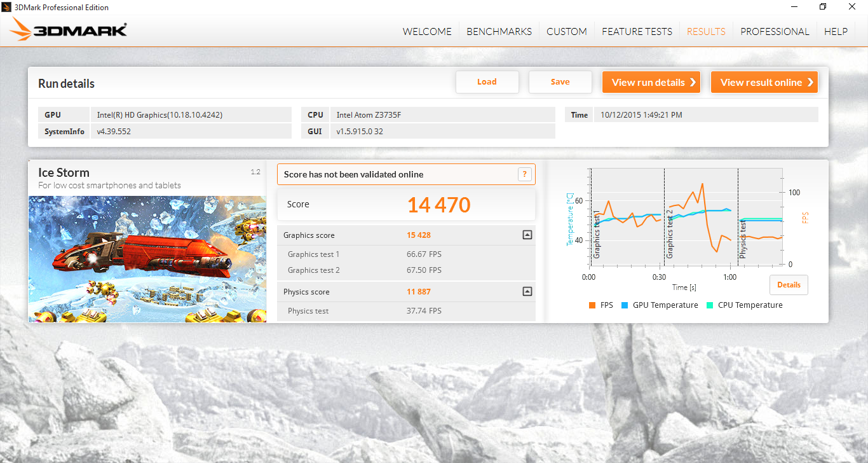Click the question mark validation help icon
This screenshot has width=868, height=463.
pyautogui.click(x=524, y=174)
